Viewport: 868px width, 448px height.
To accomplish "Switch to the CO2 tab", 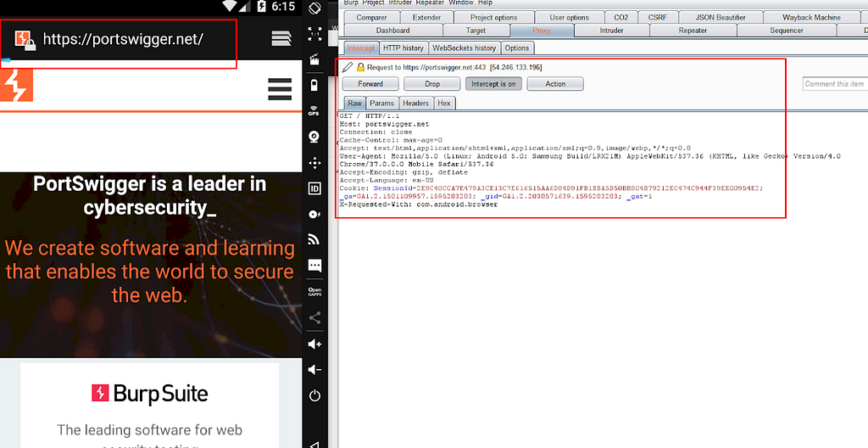I will (x=621, y=17).
